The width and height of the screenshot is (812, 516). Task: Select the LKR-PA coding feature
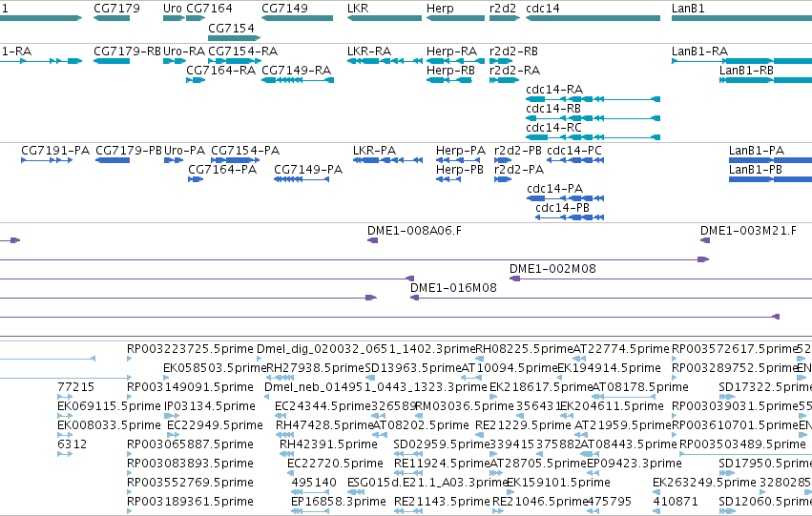tap(388, 160)
